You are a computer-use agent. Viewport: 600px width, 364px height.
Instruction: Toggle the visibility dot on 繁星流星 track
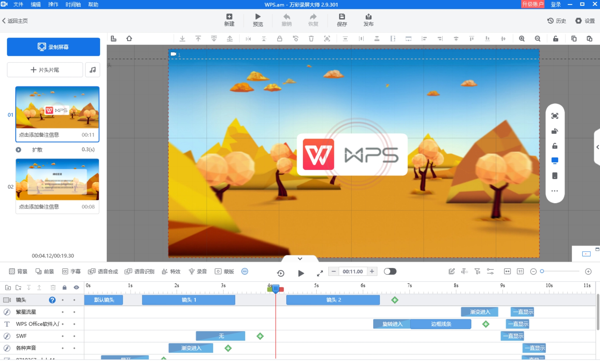click(x=74, y=312)
